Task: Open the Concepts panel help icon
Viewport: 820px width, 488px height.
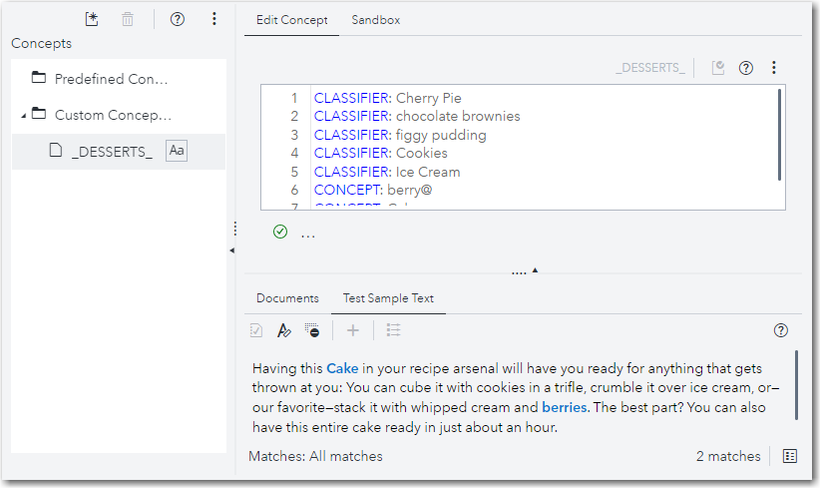Action: click(x=178, y=19)
